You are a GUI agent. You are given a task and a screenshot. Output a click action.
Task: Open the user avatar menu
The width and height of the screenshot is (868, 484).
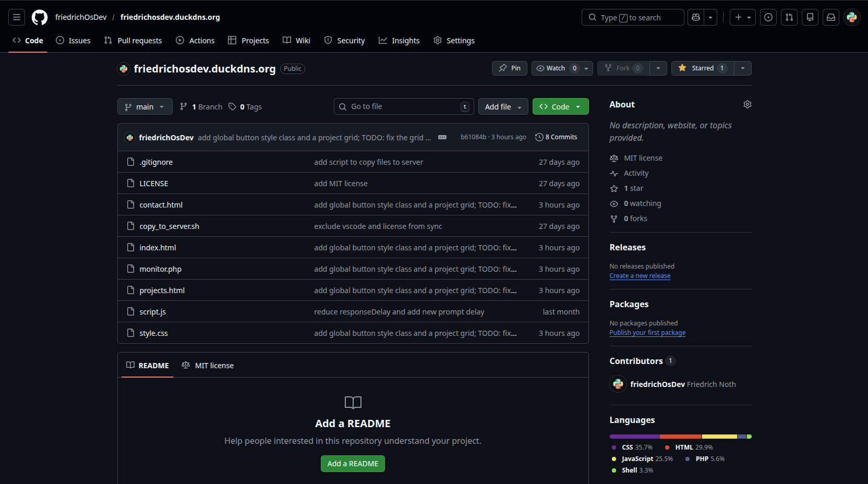click(x=852, y=17)
